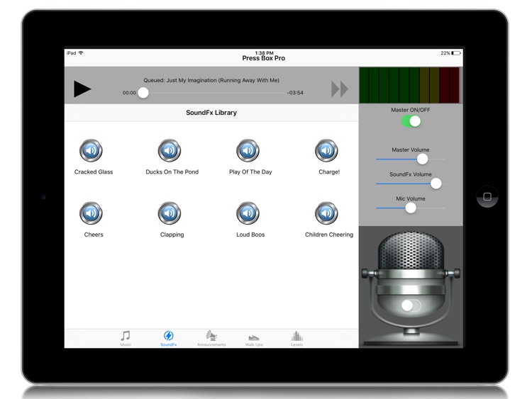532x399 pixels.
Task: Click the Master Volume slider handle
Action: pyautogui.click(x=423, y=159)
